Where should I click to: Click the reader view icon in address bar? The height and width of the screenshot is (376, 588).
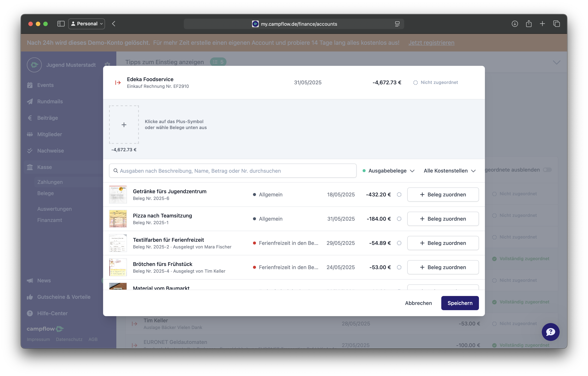coord(397,24)
